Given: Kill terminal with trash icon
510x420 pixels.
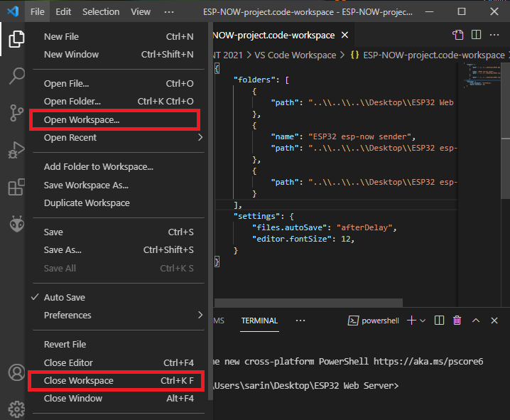Looking at the screenshot, I should point(457,321).
